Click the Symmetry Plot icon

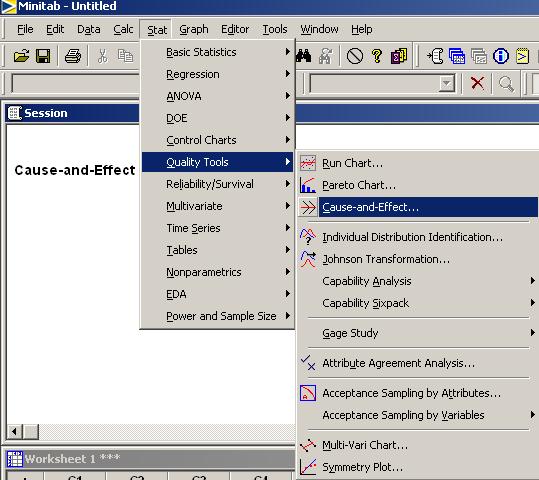click(x=308, y=467)
